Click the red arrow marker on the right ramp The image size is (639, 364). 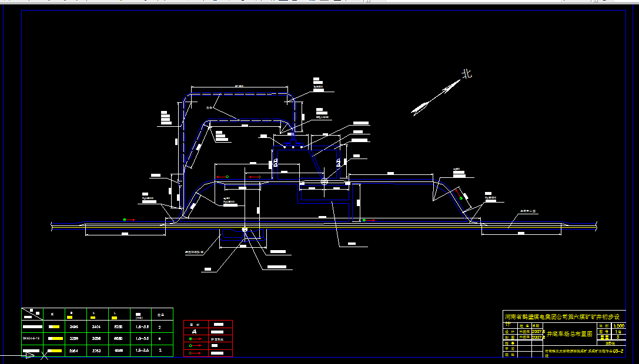(x=459, y=194)
